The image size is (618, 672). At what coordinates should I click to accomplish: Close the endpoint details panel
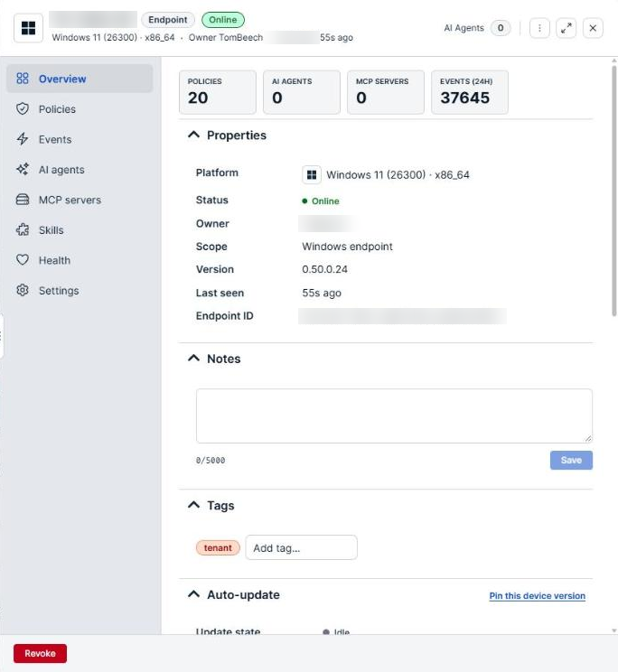pyautogui.click(x=593, y=28)
